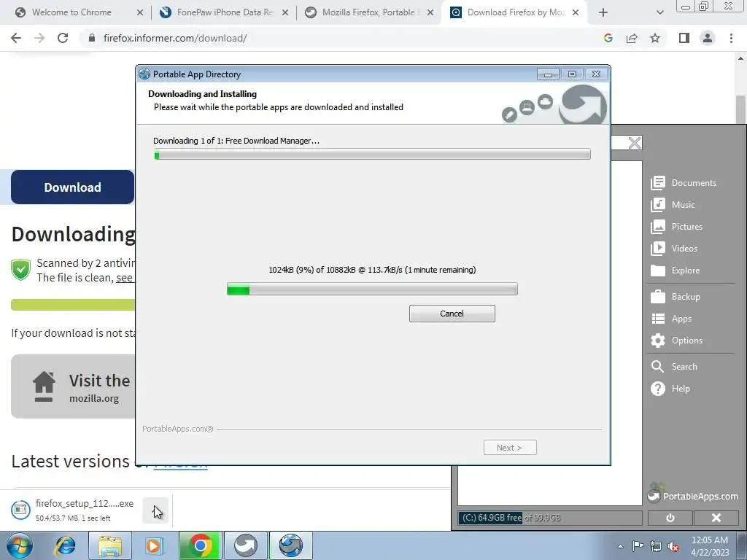Expand firefox_setup download options arrow
The width and height of the screenshot is (747, 560).
[156, 510]
